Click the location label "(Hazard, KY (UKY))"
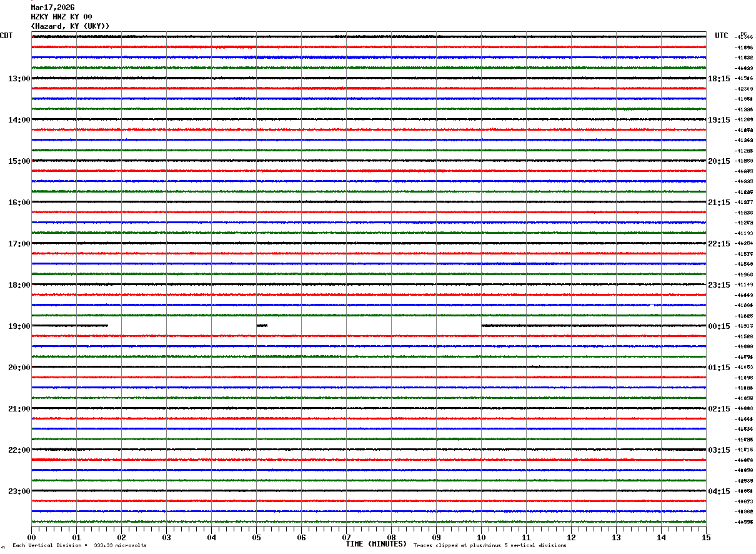 click(x=70, y=26)
